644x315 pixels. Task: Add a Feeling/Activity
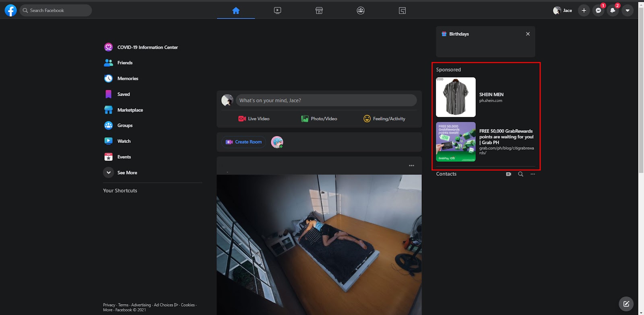(x=384, y=119)
